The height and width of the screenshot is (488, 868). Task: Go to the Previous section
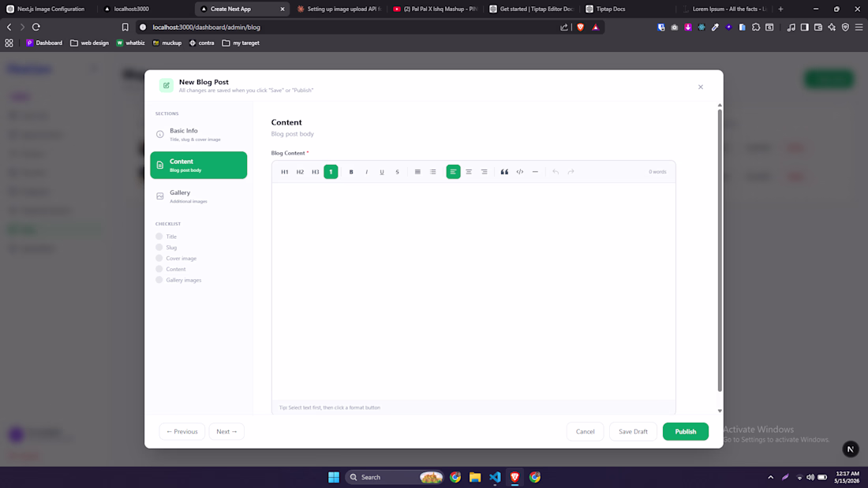click(182, 431)
